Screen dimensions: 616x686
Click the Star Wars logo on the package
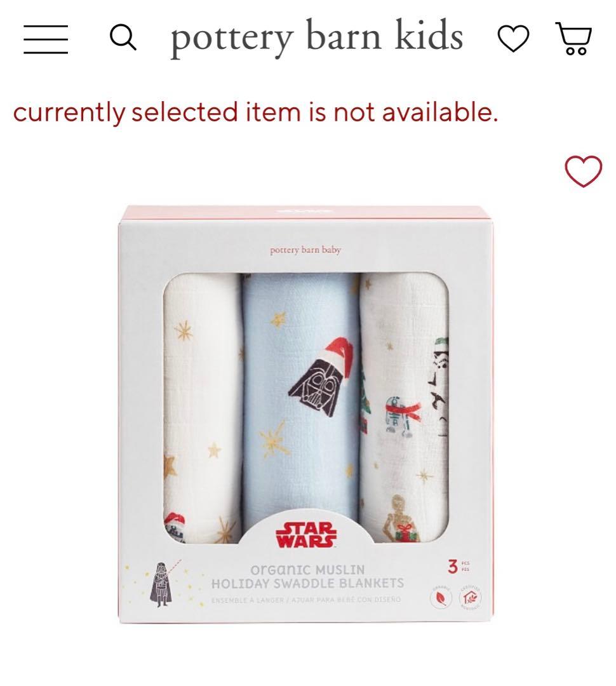click(x=306, y=535)
